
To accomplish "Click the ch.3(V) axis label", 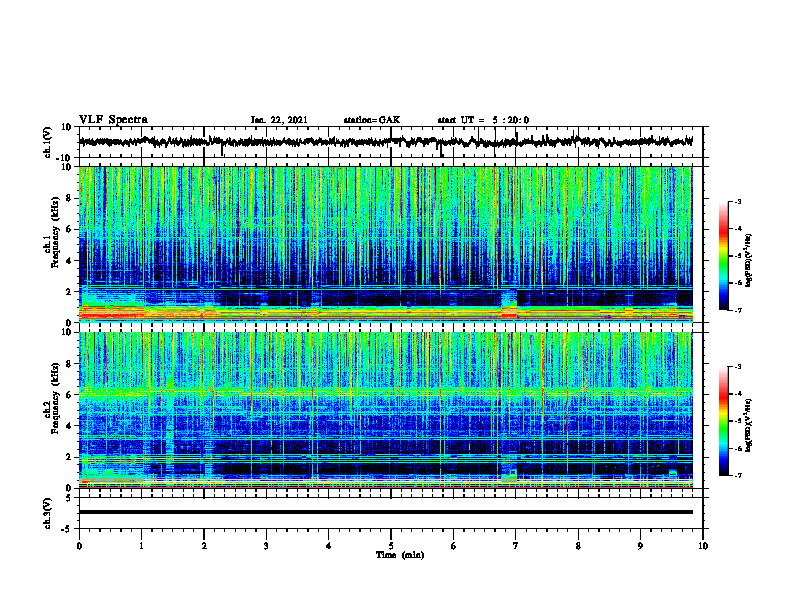I will click(x=48, y=513).
